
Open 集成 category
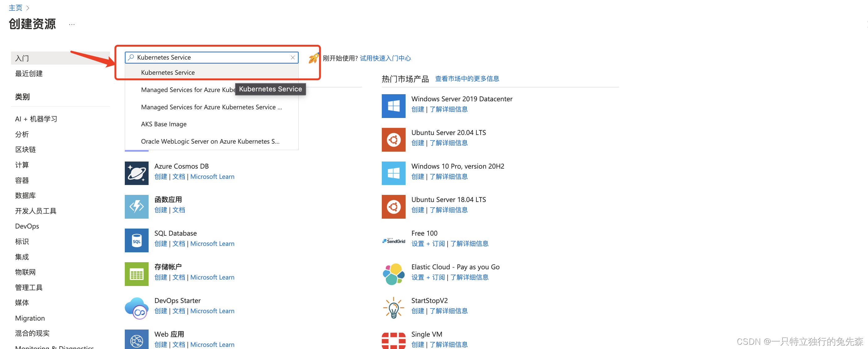click(22, 257)
